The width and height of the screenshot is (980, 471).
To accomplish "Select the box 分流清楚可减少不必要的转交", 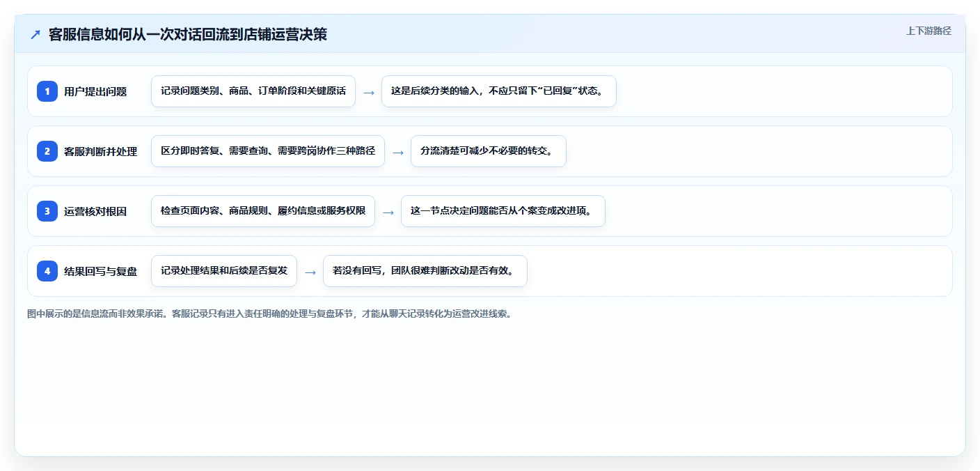I will pyautogui.click(x=489, y=151).
